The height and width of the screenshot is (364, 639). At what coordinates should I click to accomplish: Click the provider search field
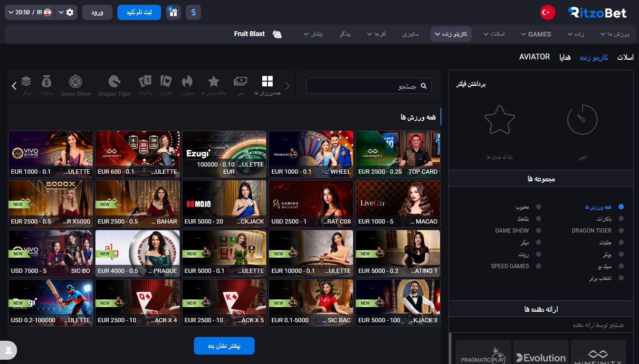point(541,325)
